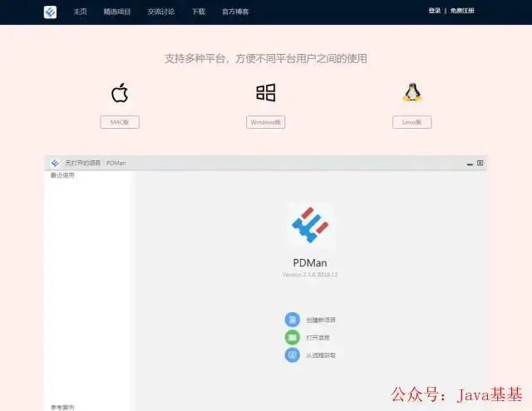Click the Linux penguin icon
This screenshot has height=411, width=532.
[412, 92]
